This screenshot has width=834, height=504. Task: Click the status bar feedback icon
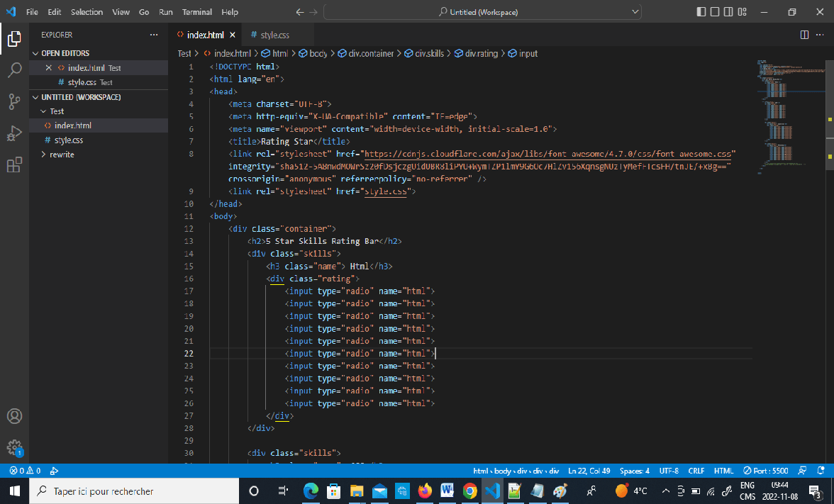point(802,471)
